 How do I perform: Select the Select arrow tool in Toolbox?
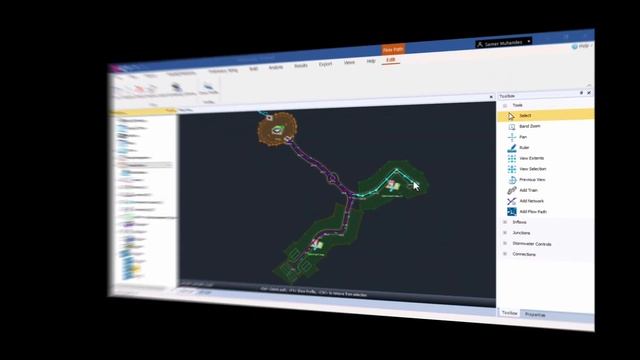click(511, 116)
